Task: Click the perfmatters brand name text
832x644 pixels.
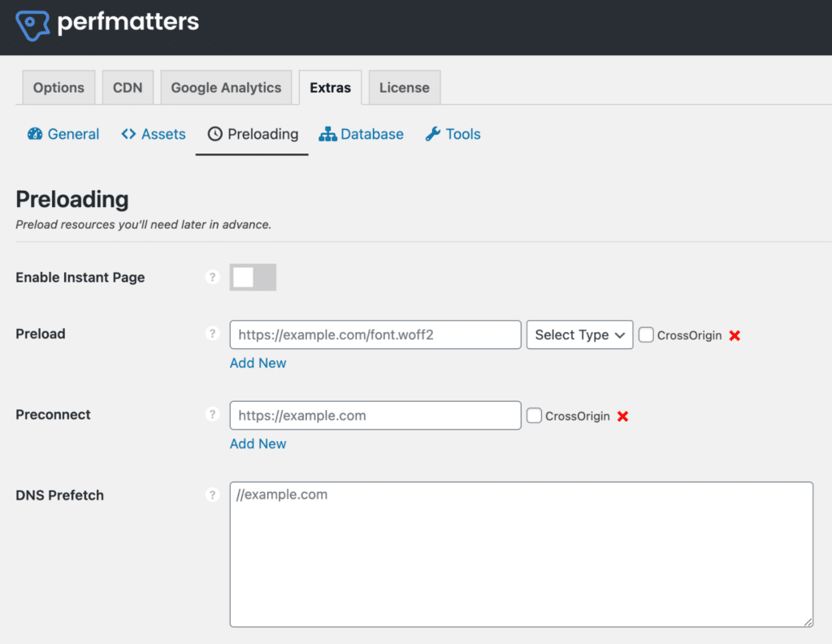Action: 128,22
